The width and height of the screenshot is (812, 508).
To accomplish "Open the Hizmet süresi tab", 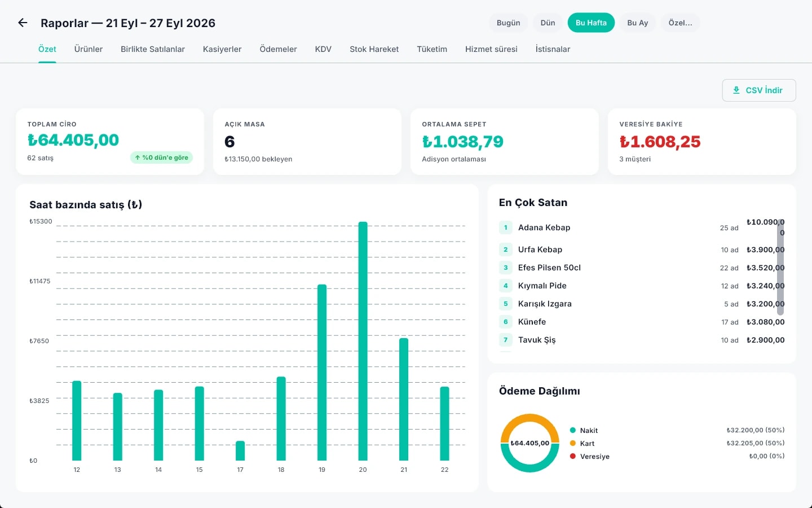I will coord(491,49).
